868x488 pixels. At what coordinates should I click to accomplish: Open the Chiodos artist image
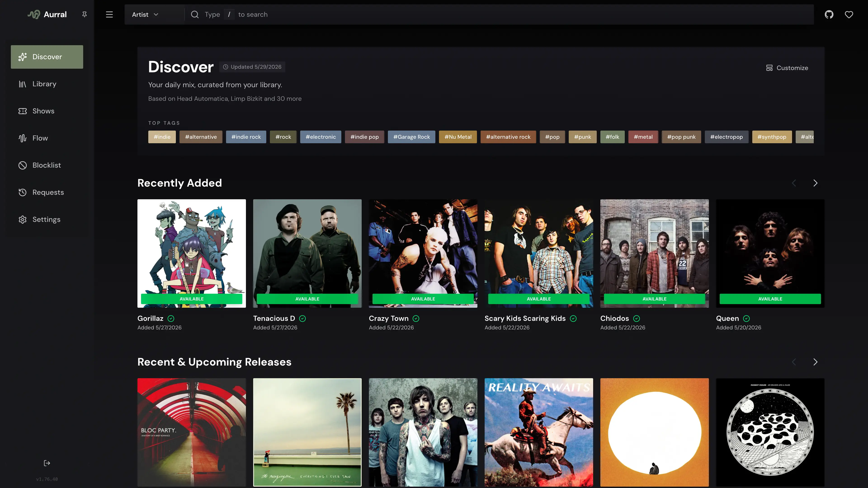tap(654, 253)
